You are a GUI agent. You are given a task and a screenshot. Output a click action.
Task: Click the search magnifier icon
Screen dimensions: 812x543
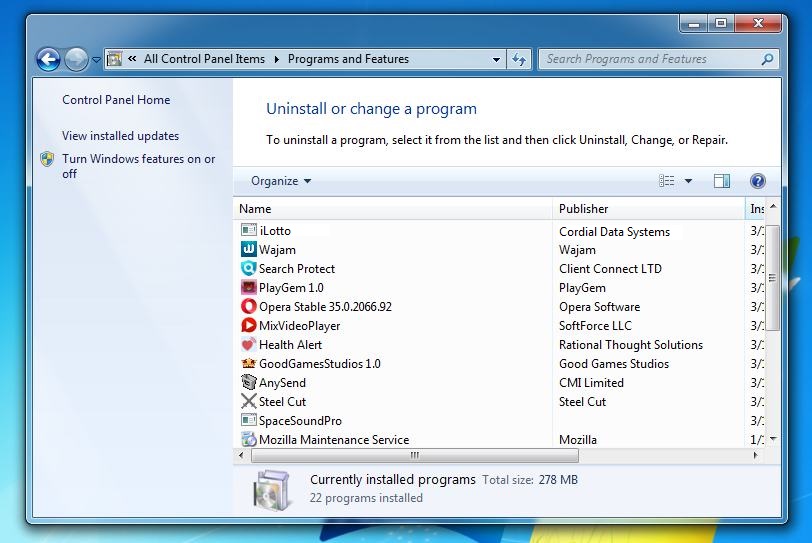[x=767, y=59]
